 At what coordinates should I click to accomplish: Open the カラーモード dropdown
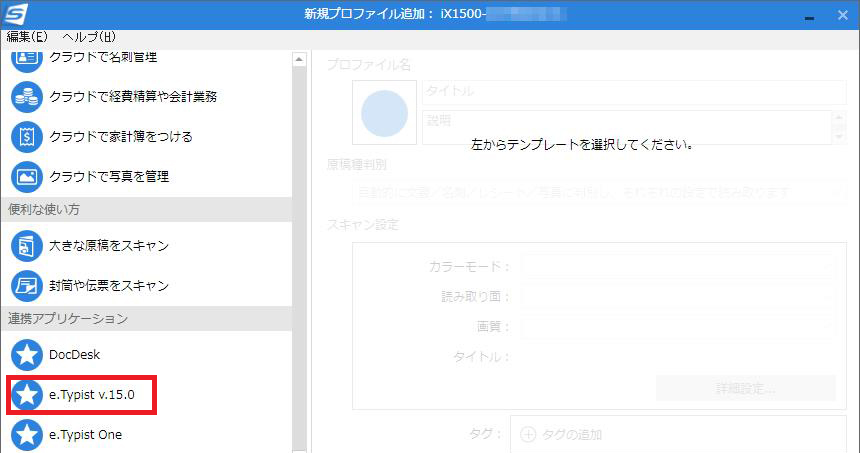(x=678, y=267)
